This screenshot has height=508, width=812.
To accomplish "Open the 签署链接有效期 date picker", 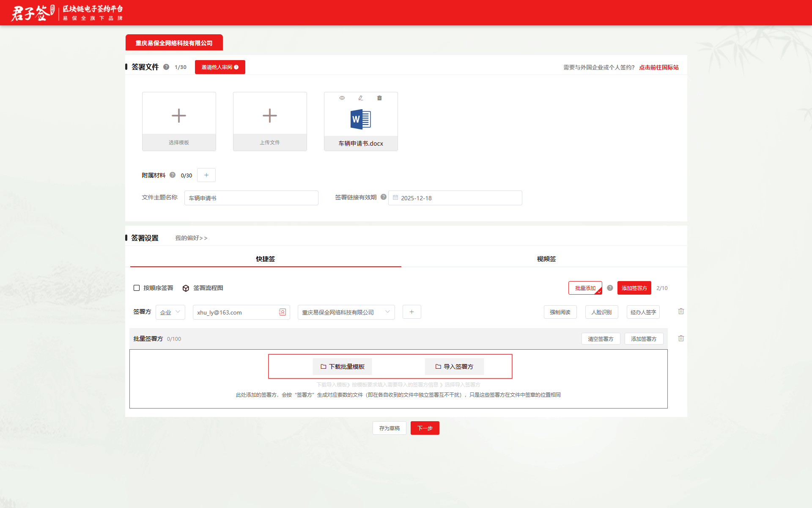I will click(455, 198).
